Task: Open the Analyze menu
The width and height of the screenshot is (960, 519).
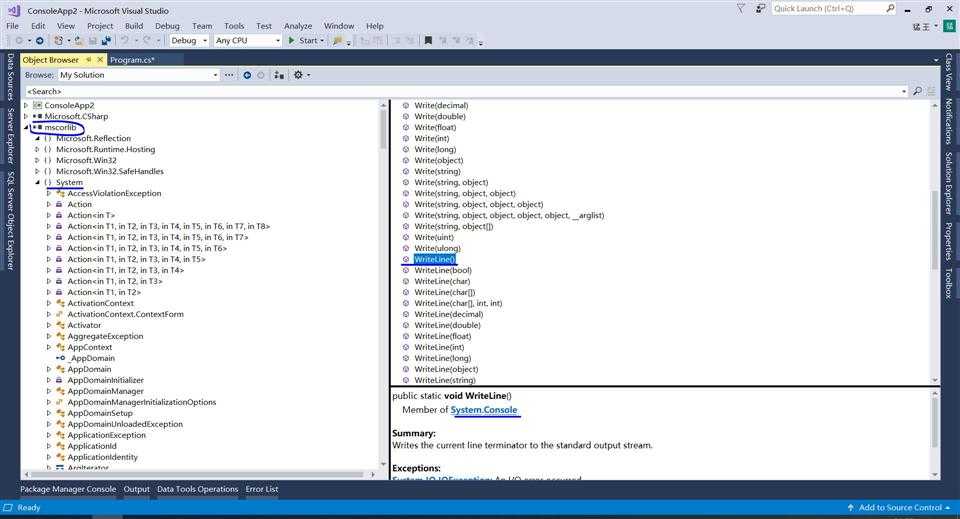Action: click(298, 26)
